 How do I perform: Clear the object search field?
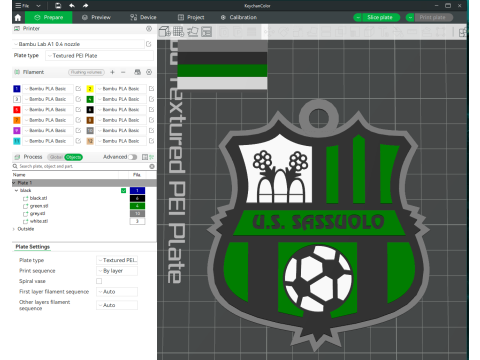point(152,166)
